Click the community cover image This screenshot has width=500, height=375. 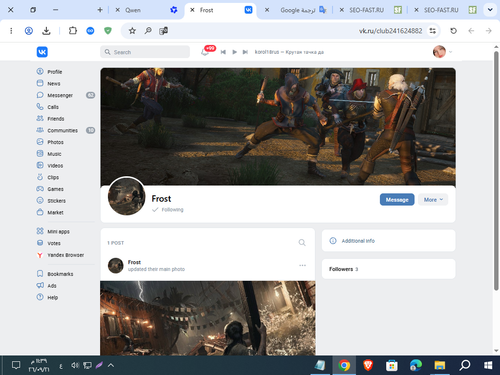point(278,127)
